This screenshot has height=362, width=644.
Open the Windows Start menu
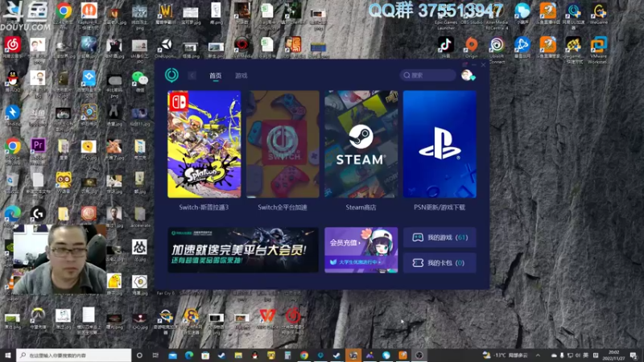coord(8,355)
